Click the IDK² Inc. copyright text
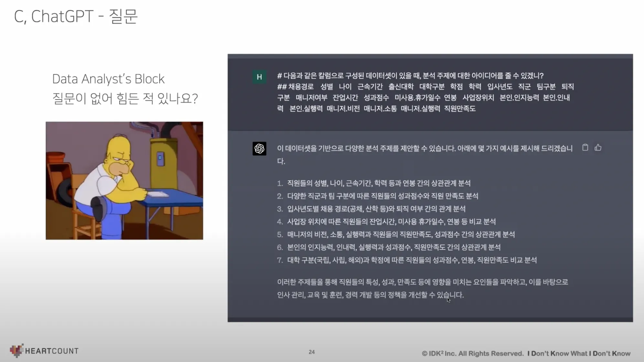 coord(472,354)
